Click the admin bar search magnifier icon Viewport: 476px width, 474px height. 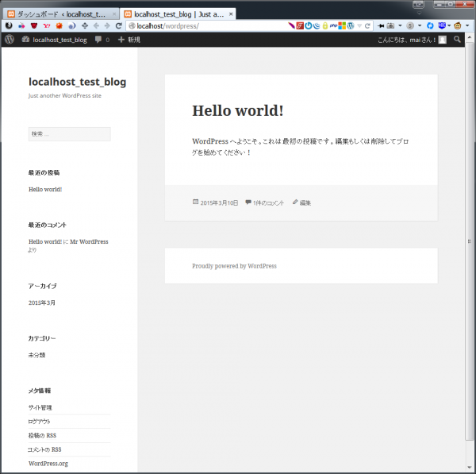[457, 39]
